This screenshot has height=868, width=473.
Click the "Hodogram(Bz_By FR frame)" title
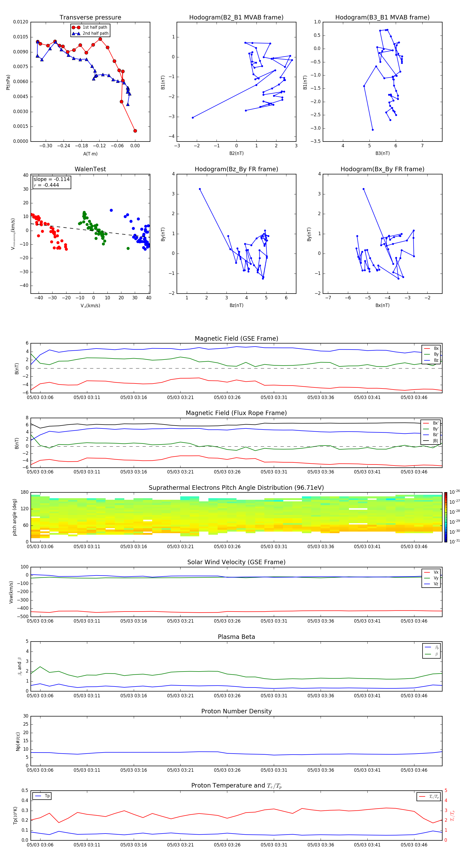[236, 169]
